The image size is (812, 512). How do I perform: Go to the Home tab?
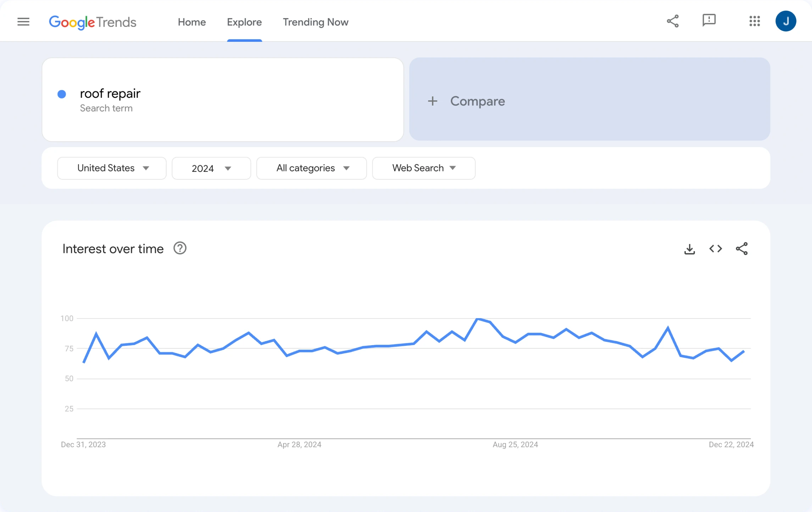point(192,22)
